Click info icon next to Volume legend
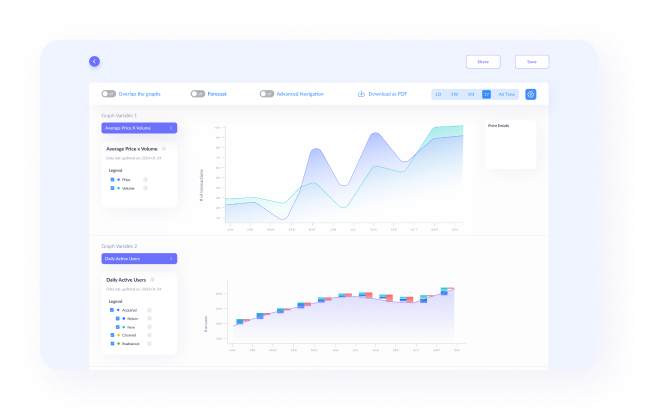Image resolution: width=648 pixels, height=420 pixels. coord(145,188)
